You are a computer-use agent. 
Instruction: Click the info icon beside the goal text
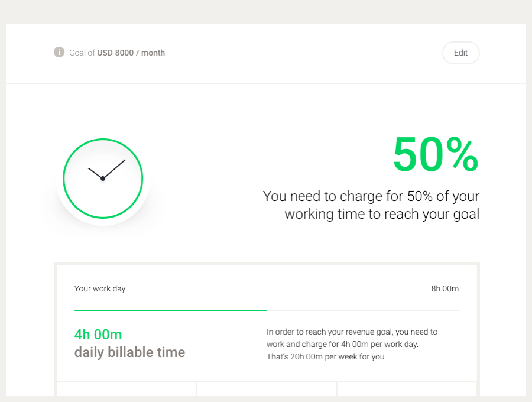click(x=59, y=52)
